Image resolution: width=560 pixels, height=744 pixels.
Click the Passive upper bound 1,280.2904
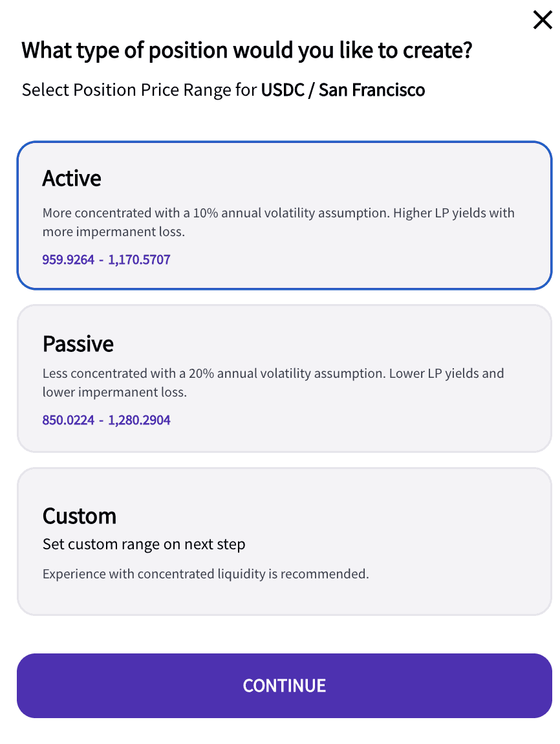(139, 421)
